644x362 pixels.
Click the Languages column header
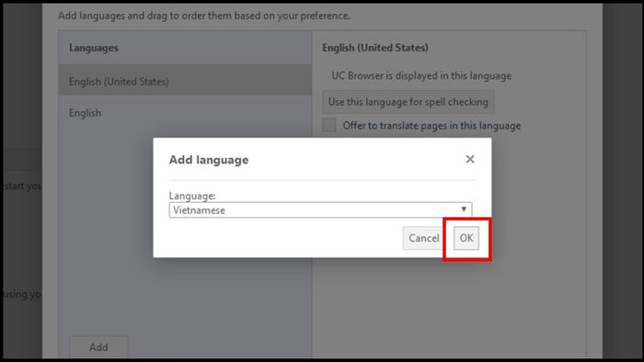(x=94, y=48)
